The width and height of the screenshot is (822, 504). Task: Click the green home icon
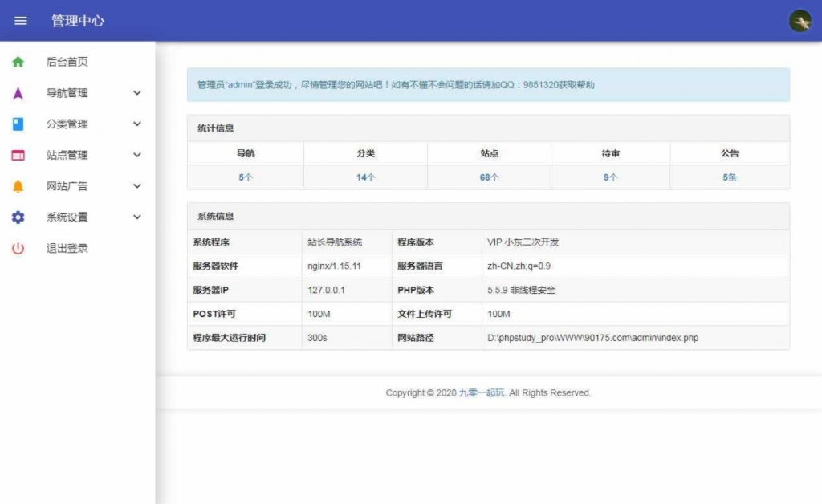(x=18, y=62)
